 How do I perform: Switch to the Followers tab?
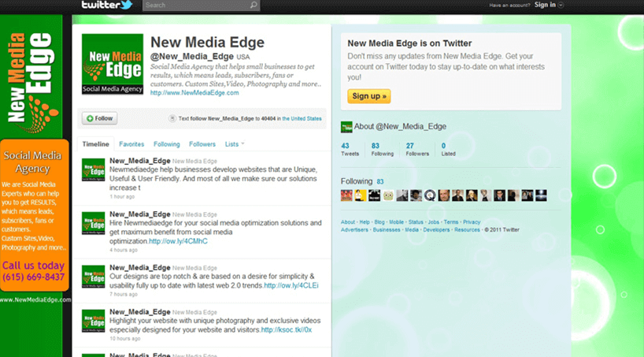[x=202, y=144]
